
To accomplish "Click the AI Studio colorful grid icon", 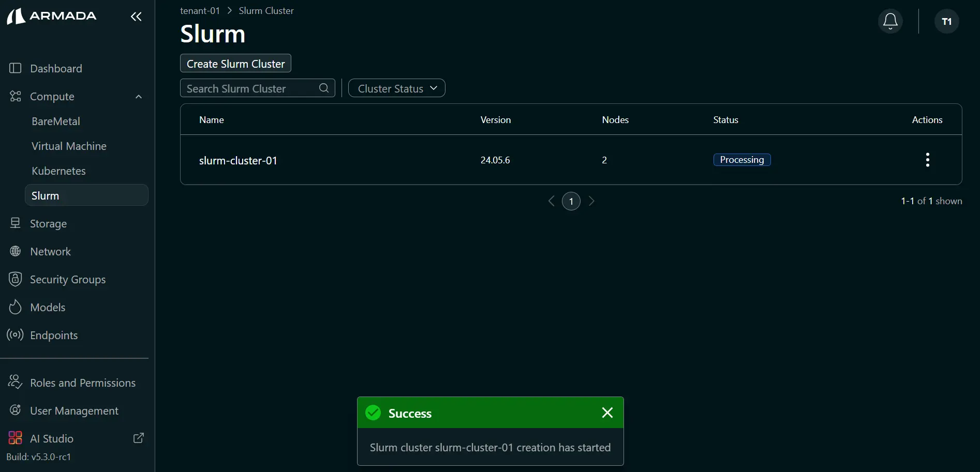I will (x=16, y=438).
